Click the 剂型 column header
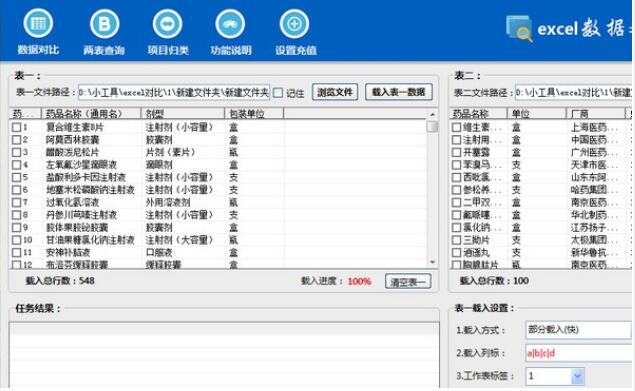Image resolution: width=635 pixels, height=391 pixels. 183,113
